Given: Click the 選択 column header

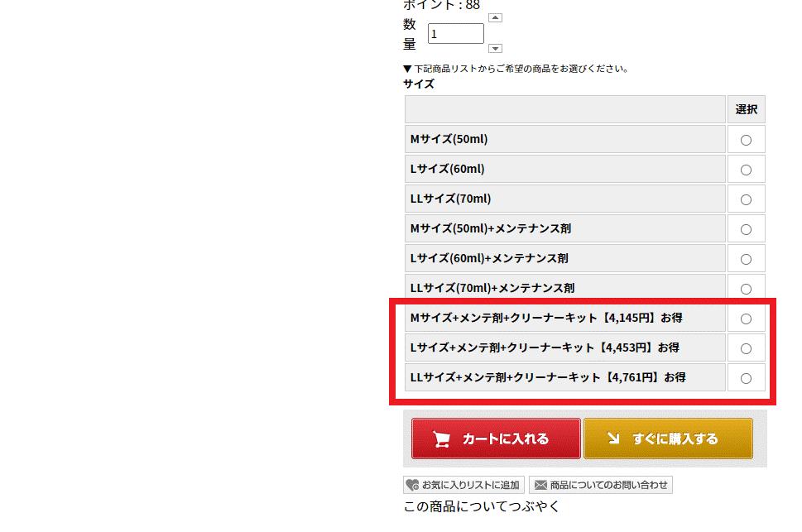Looking at the screenshot, I should [747, 109].
